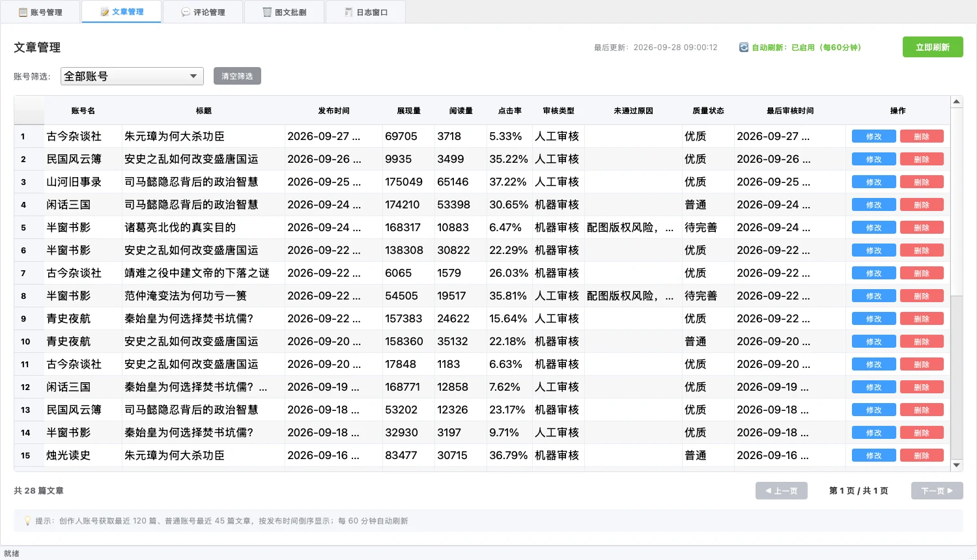This screenshot has width=977, height=560.
Task: Select account name 民国风云簿 in row 2
Action: pos(83,160)
